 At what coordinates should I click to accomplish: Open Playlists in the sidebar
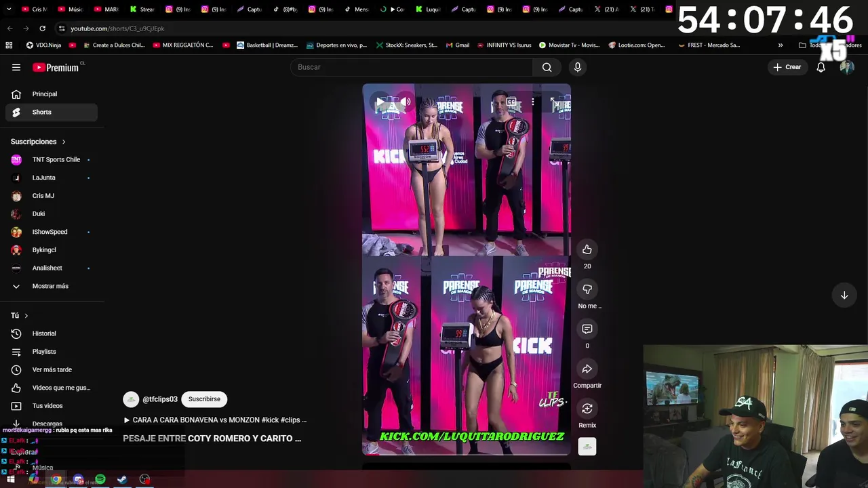(x=52, y=352)
